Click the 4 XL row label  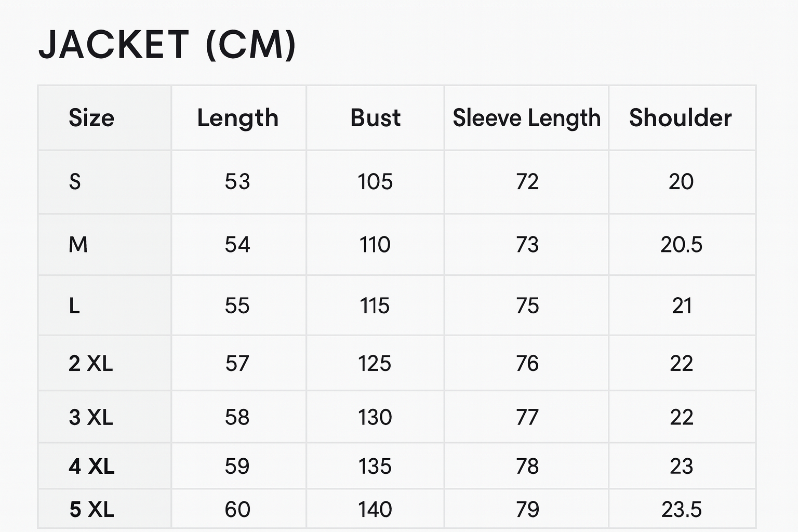pyautogui.click(x=91, y=466)
